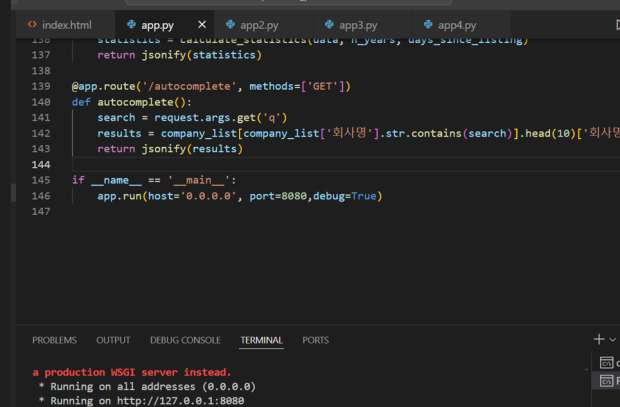The width and height of the screenshot is (620, 407).
Task: Select the first terminal in the terminal list
Action: tap(606, 362)
